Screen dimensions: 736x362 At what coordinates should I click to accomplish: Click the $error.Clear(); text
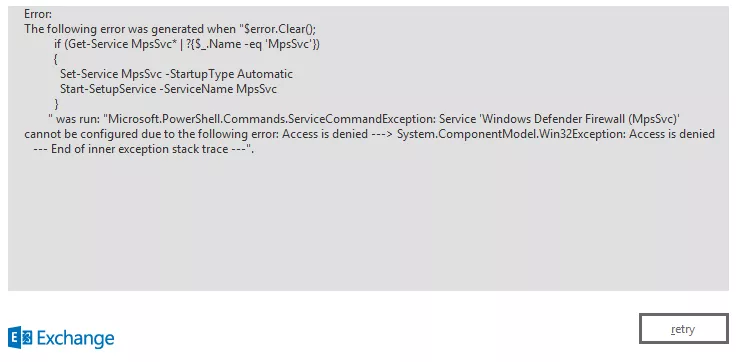pyautogui.click(x=281, y=29)
